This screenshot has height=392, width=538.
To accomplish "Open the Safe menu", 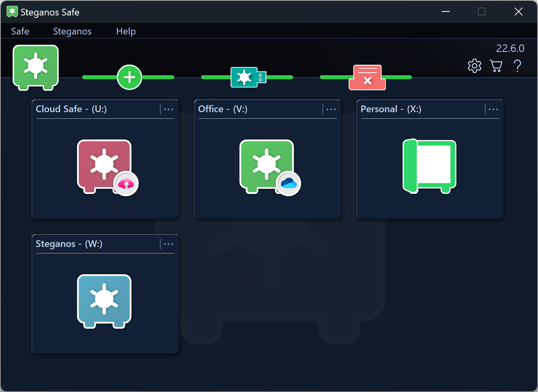I will (x=20, y=31).
